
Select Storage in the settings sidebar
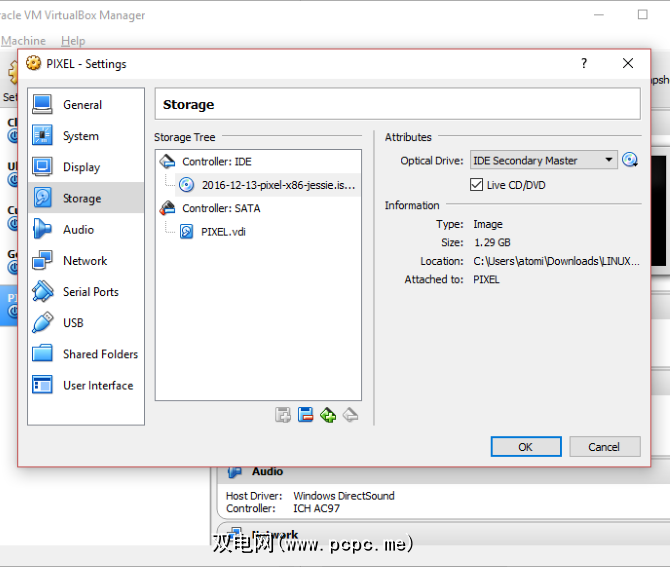click(x=85, y=198)
